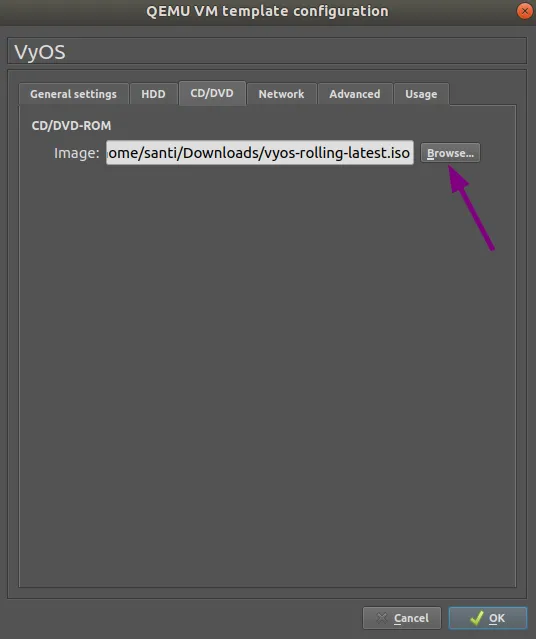This screenshot has width=536, height=639.
Task: Cancel the QEMU template configuration
Action: coord(401,618)
